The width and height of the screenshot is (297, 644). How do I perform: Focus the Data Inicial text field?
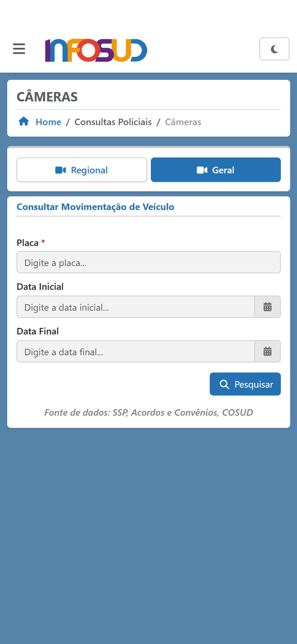click(x=135, y=307)
